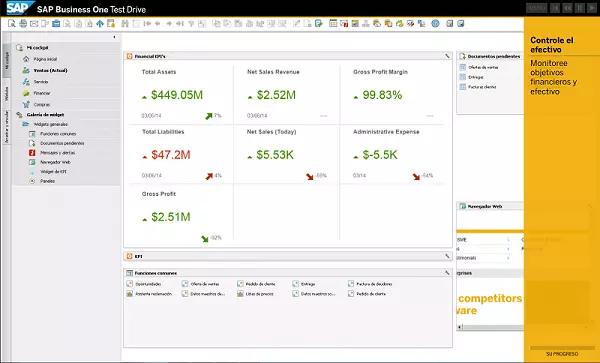Go to Previous Record arrow icon

tap(158, 24)
